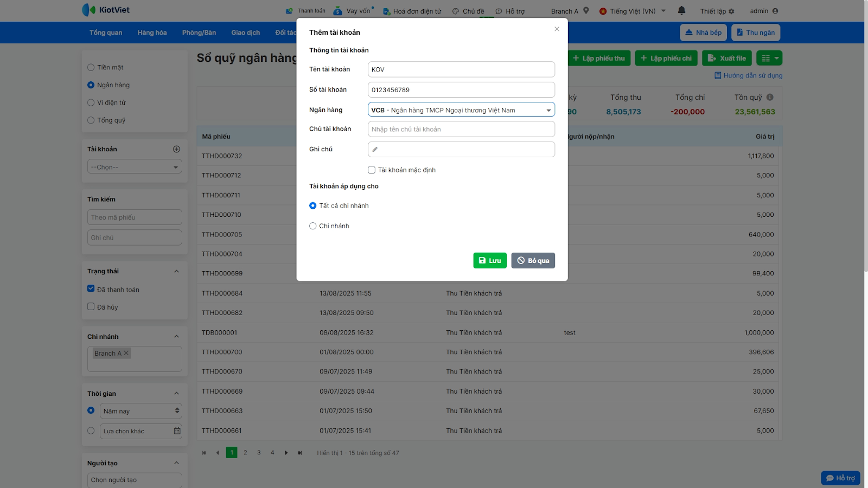The width and height of the screenshot is (868, 488).
Task: Collapse the Chi nhánh filter section
Action: tap(176, 337)
